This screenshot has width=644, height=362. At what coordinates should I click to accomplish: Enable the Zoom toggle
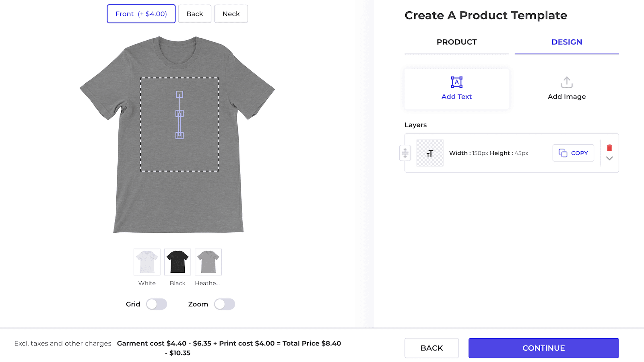click(225, 304)
